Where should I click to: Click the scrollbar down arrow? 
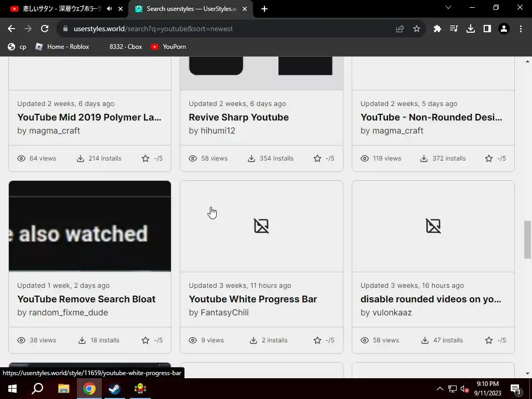pyautogui.click(x=527, y=374)
